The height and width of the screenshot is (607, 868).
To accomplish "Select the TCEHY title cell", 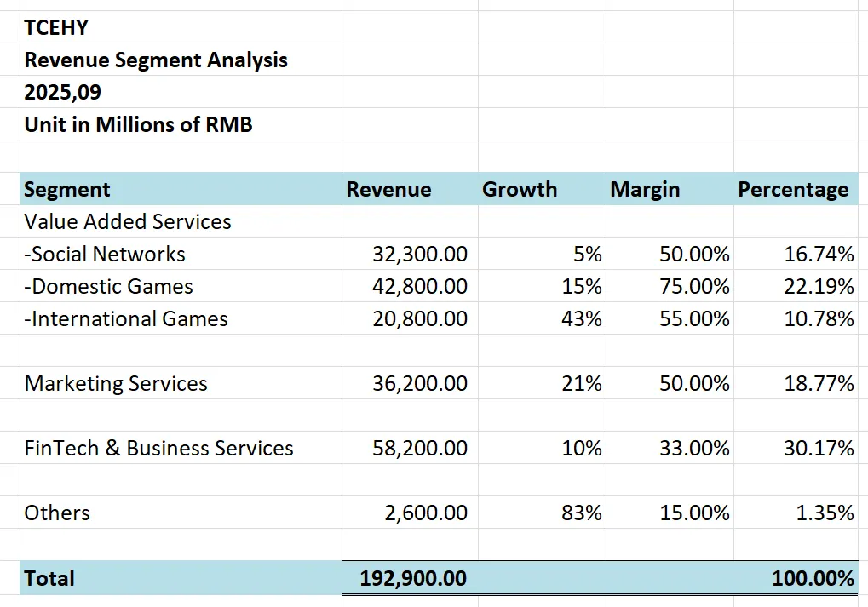I will (56, 27).
